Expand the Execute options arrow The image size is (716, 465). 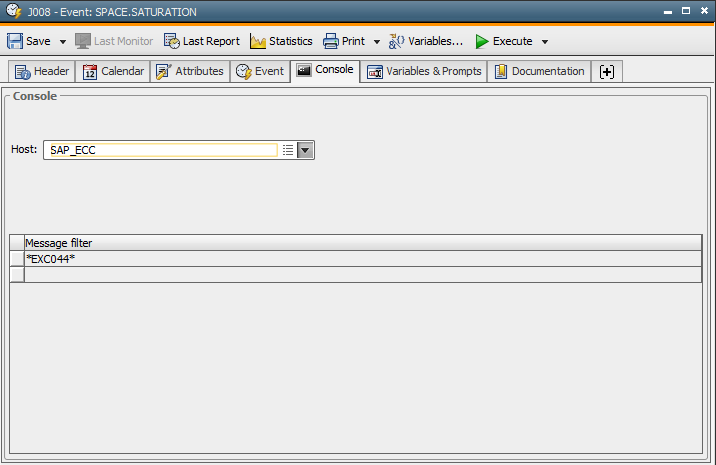pos(545,42)
